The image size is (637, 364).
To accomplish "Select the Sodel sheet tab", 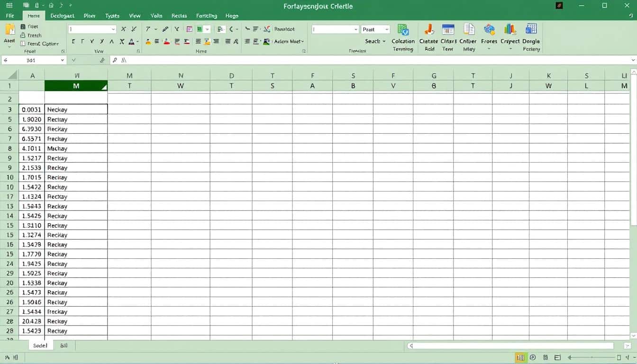I will (40, 346).
